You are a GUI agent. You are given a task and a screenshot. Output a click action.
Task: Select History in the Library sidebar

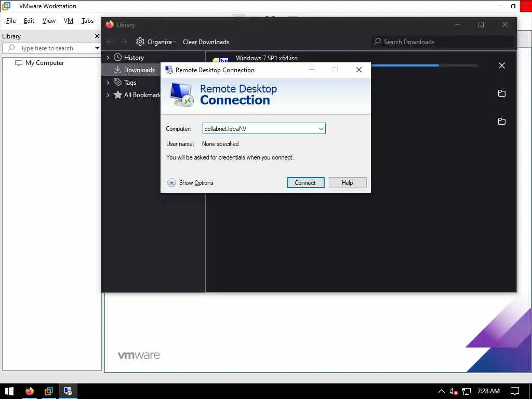pyautogui.click(x=134, y=57)
